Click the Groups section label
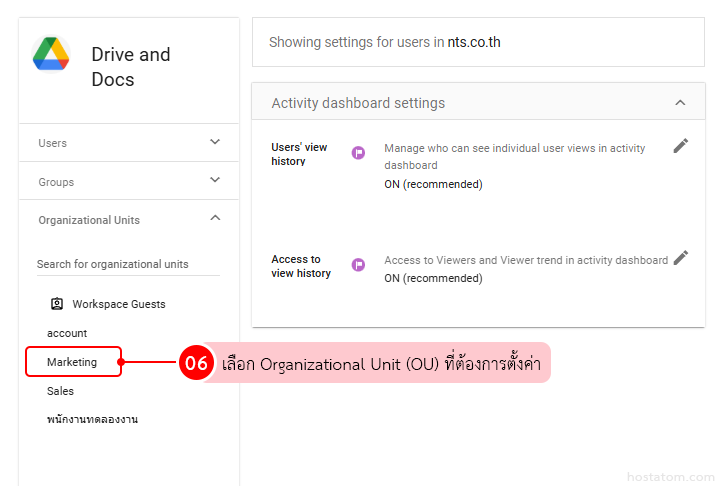720x486 pixels. pos(56,182)
